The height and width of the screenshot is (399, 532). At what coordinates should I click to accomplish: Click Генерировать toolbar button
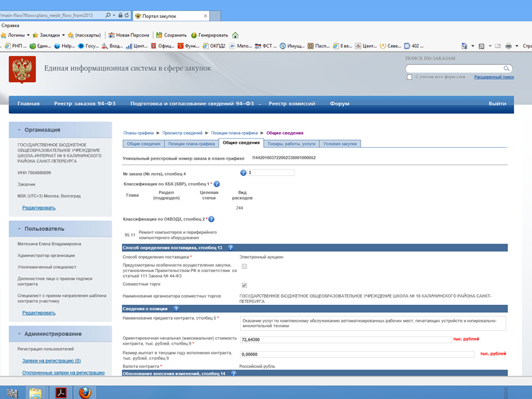click(210, 35)
